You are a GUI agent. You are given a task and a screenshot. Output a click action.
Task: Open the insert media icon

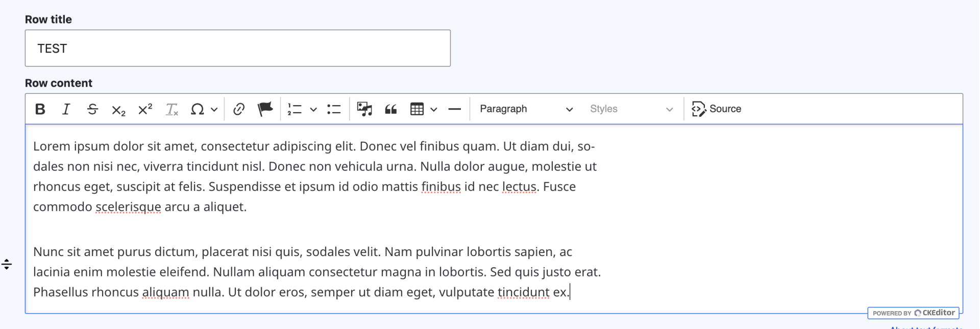coord(364,109)
